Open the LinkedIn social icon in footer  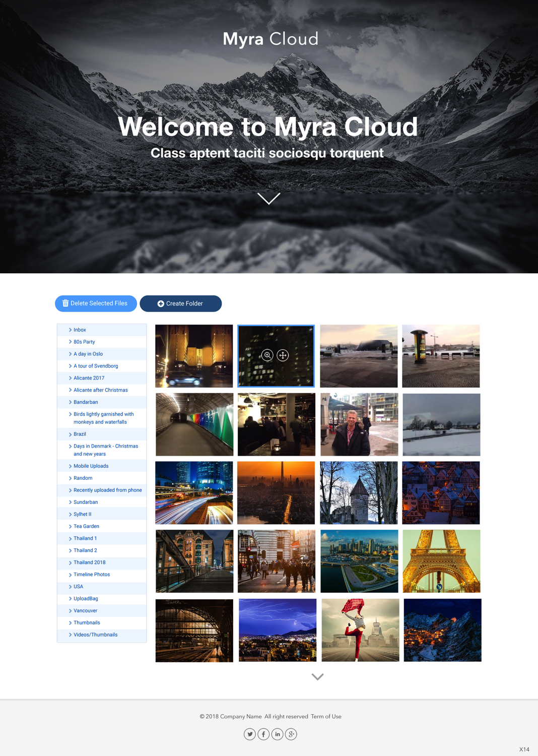point(278,734)
